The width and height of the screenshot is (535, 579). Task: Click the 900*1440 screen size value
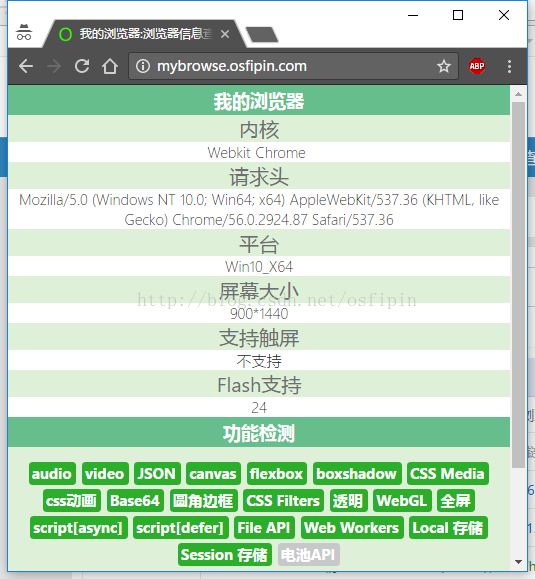pos(259,314)
